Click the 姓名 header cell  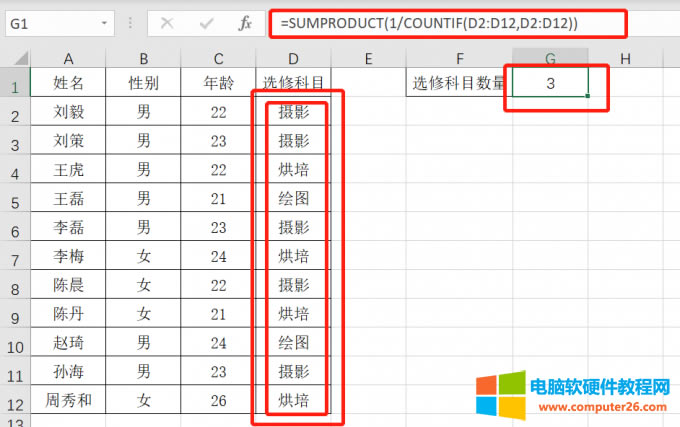tap(68, 82)
